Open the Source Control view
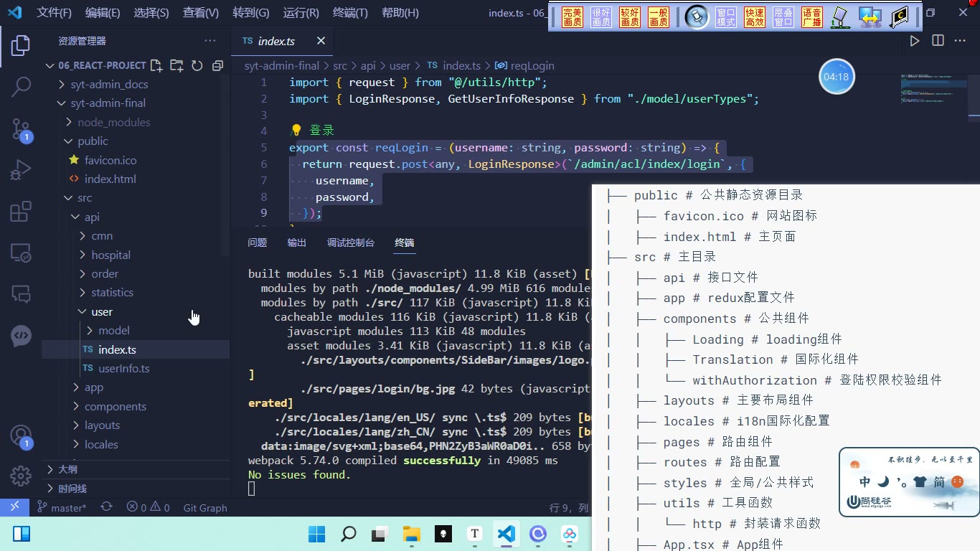 click(x=21, y=129)
